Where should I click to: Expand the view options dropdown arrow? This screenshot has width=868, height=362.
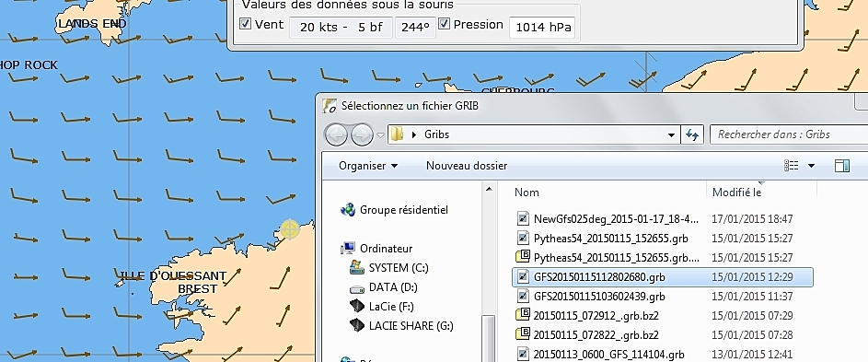[x=812, y=165]
